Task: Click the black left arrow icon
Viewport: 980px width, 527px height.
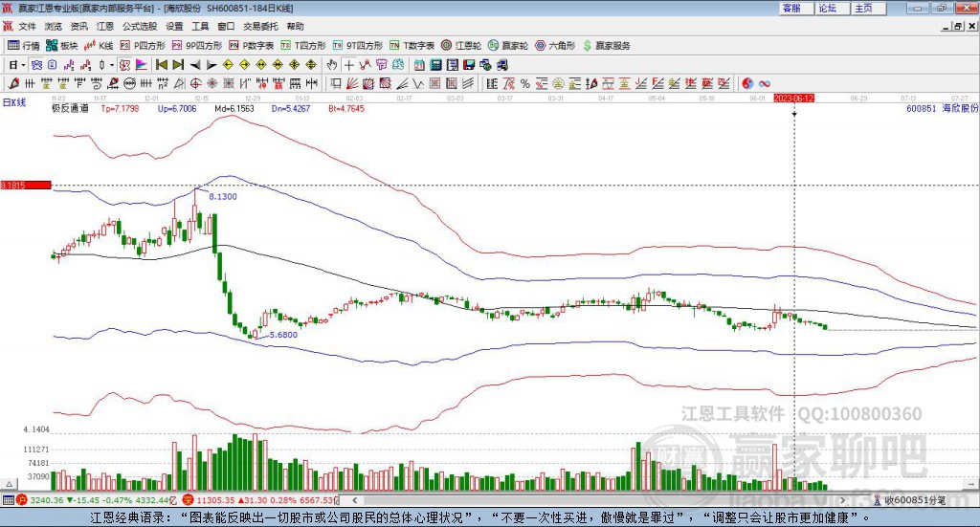Action: tap(195, 65)
